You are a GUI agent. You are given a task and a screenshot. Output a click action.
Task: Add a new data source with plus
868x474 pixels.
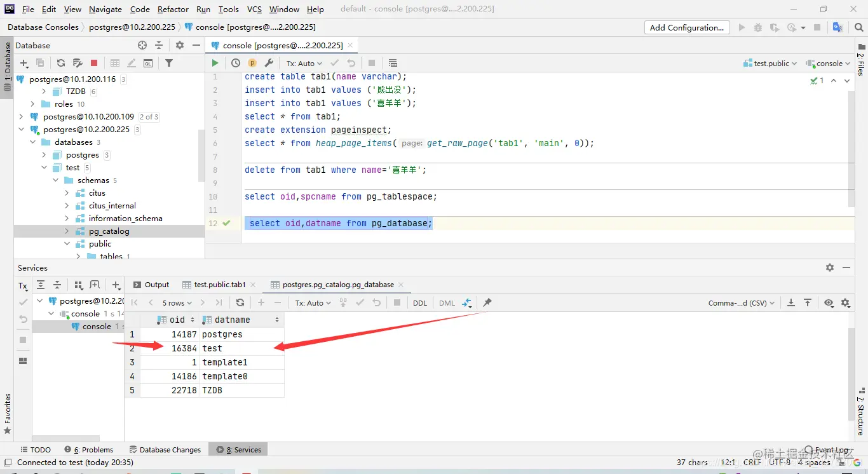(x=24, y=63)
